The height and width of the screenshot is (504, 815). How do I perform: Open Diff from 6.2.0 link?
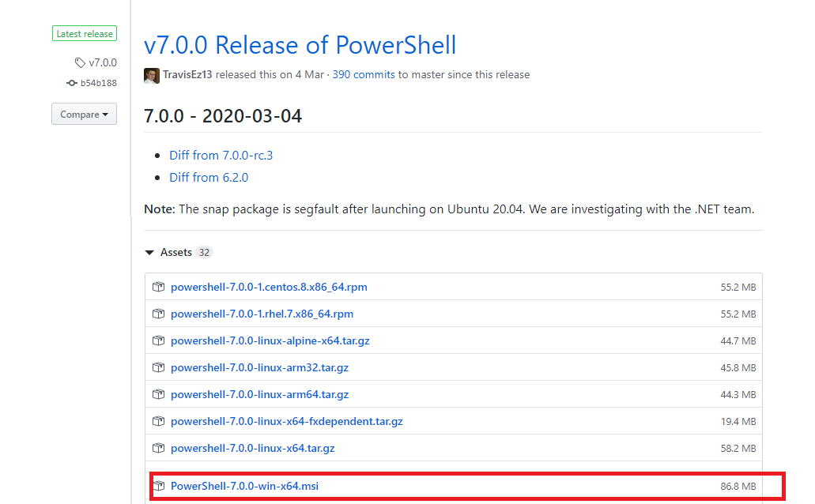[x=209, y=178]
